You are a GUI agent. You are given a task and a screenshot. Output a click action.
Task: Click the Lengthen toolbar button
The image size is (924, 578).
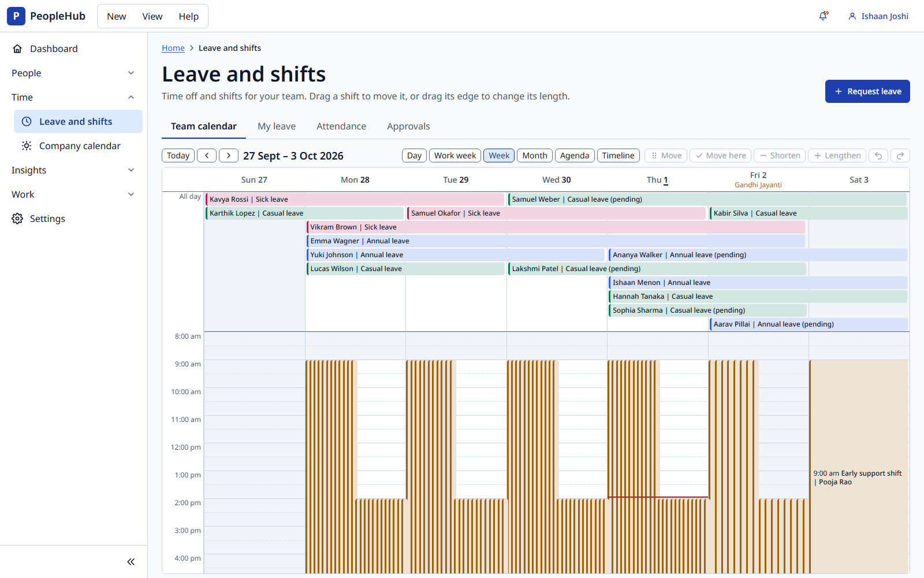tap(837, 155)
